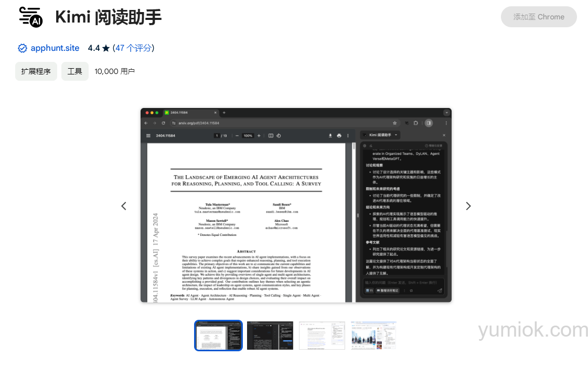Click the PDF sidebar hamburger menu in preview
This screenshot has width=588, height=367.
click(x=148, y=136)
